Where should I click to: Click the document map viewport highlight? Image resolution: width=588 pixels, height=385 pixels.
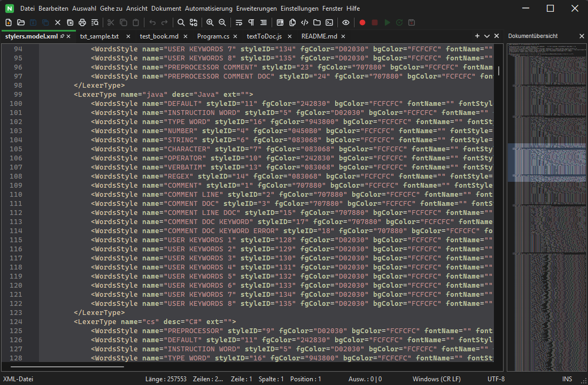point(547,163)
